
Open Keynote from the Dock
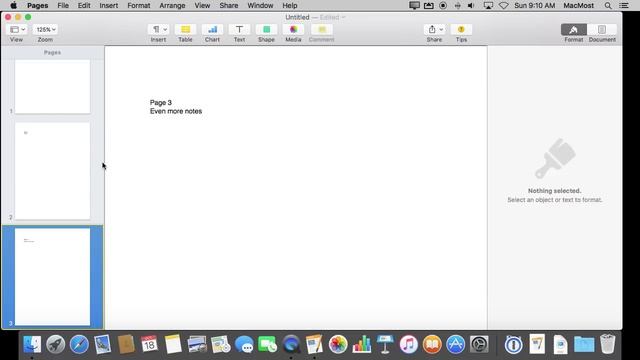click(385, 344)
